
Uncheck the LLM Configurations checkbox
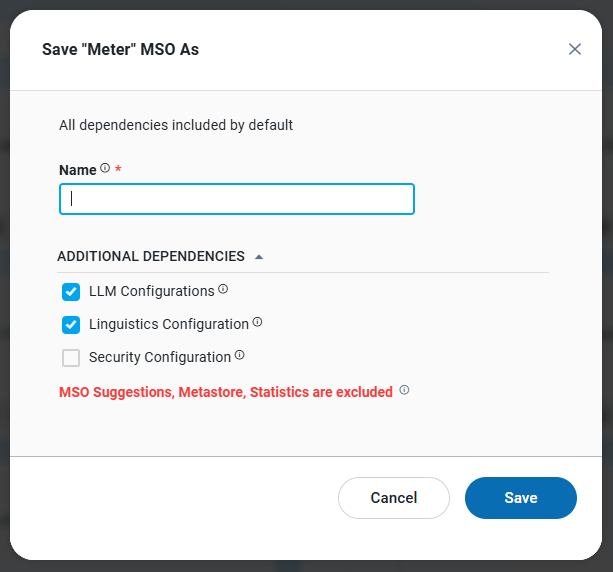(71, 292)
